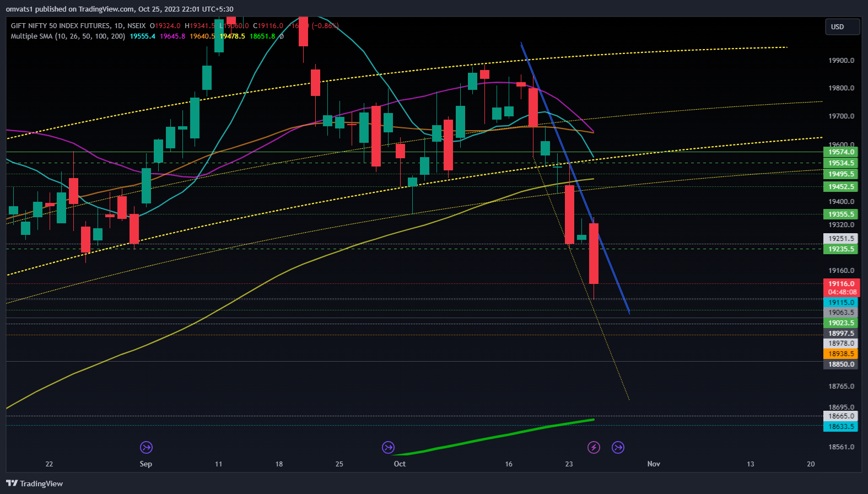Image resolution: width=868 pixels, height=494 pixels.
Task: Click the contract-switch icon above Oct
Action: (x=388, y=447)
